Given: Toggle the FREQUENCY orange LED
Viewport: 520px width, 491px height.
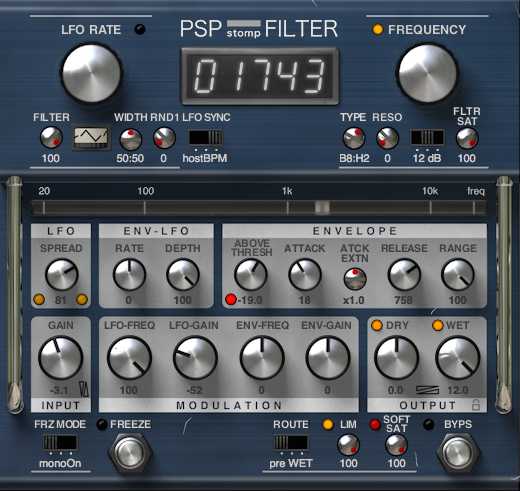Looking at the screenshot, I should click(378, 29).
